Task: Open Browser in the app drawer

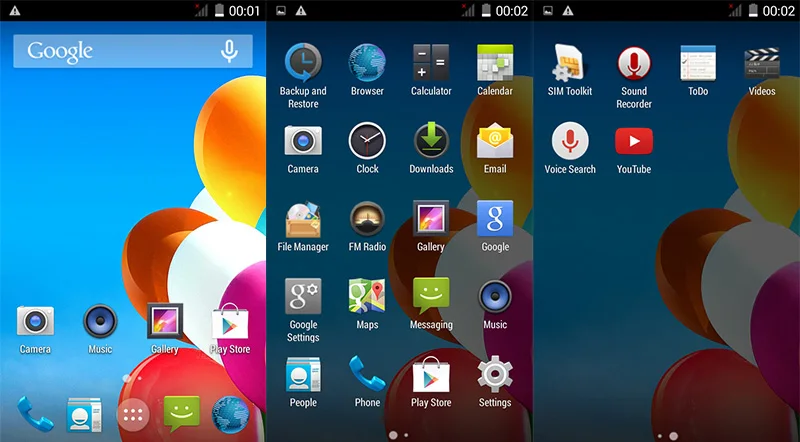Action: [x=367, y=63]
